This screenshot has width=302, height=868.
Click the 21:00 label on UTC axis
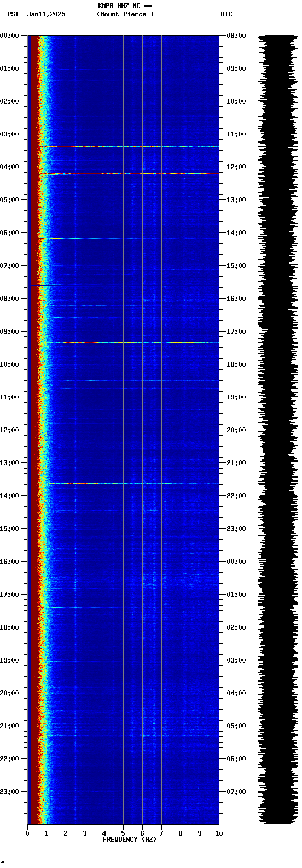pos(236,463)
